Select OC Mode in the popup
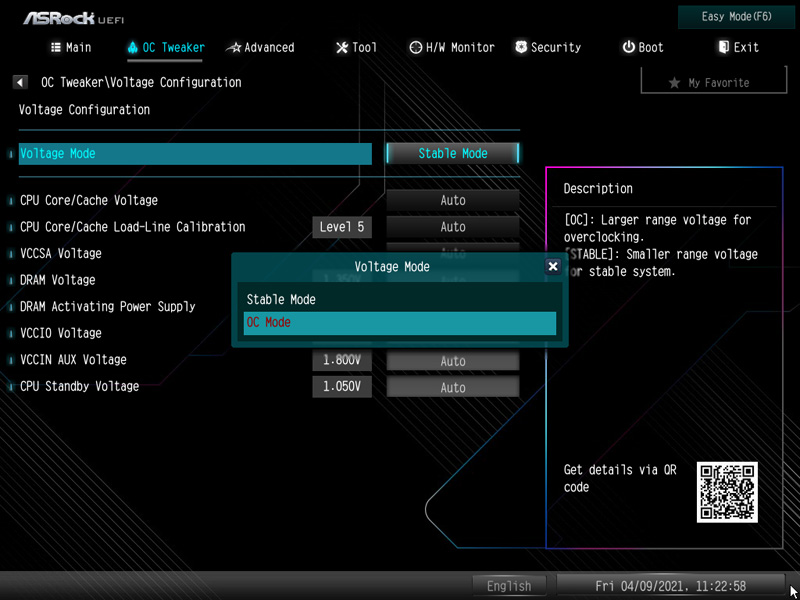Viewport: 800px width, 600px height. [399, 323]
